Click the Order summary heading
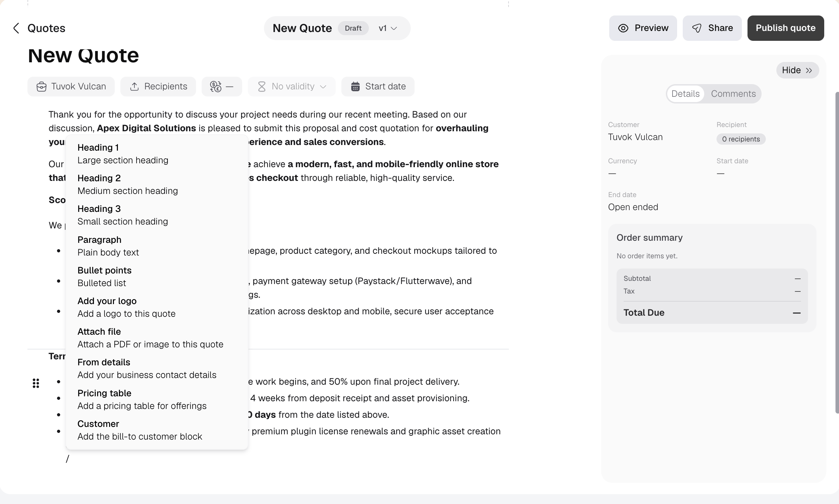The image size is (839, 504). [x=649, y=238]
